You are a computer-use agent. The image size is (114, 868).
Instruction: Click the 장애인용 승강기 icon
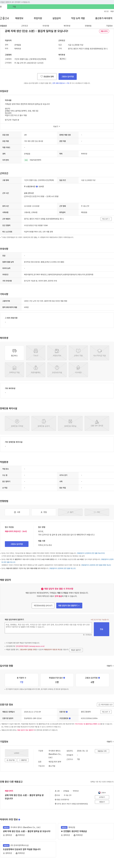[x=44, y=423]
